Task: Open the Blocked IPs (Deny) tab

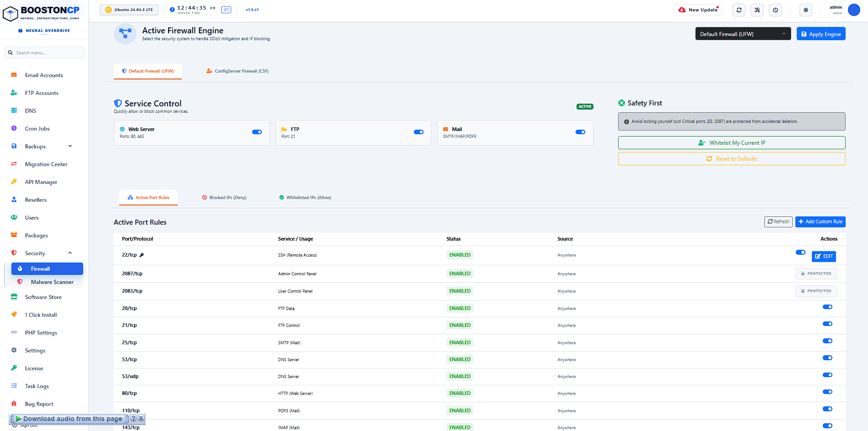Action: coord(224,198)
